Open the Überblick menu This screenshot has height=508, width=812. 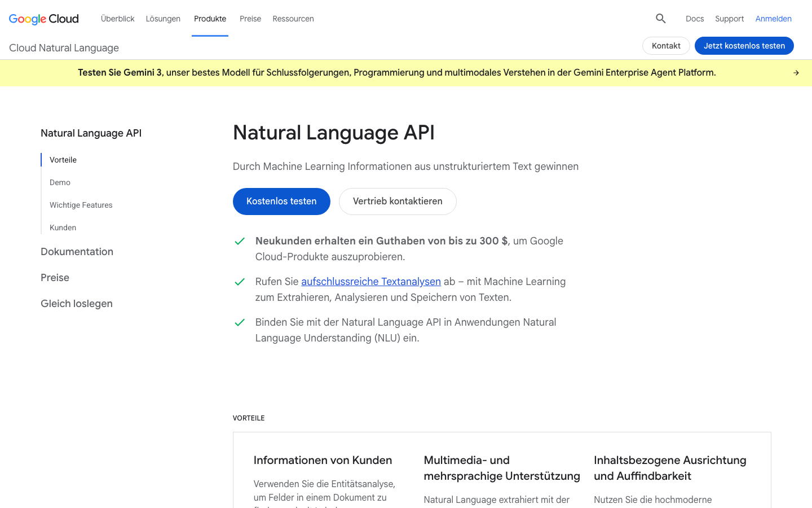(x=118, y=19)
